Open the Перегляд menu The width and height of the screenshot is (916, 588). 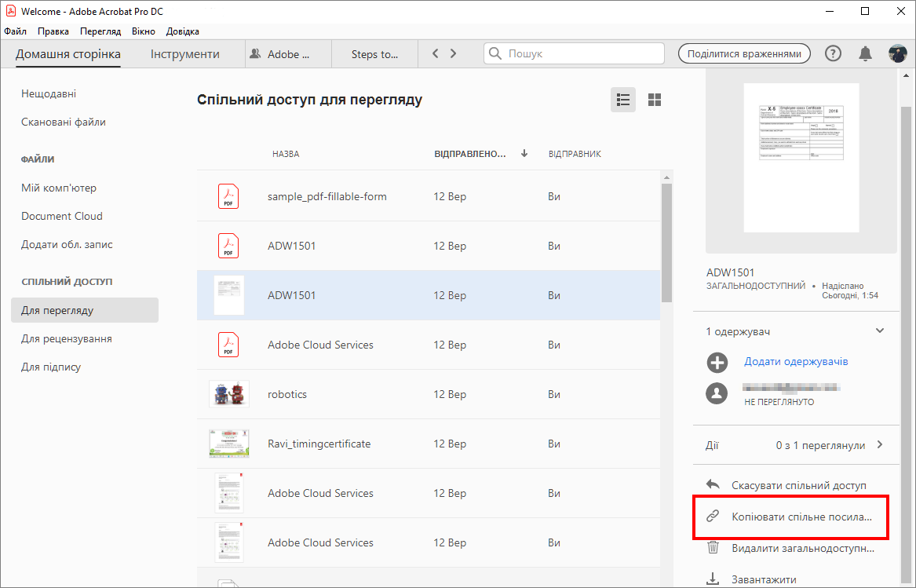click(x=100, y=31)
